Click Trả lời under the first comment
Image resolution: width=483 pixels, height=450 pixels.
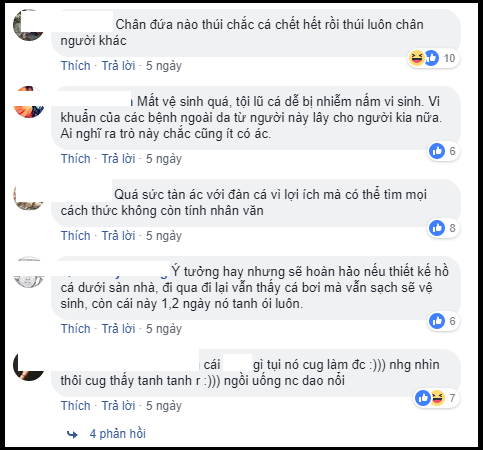pyautogui.click(x=118, y=66)
